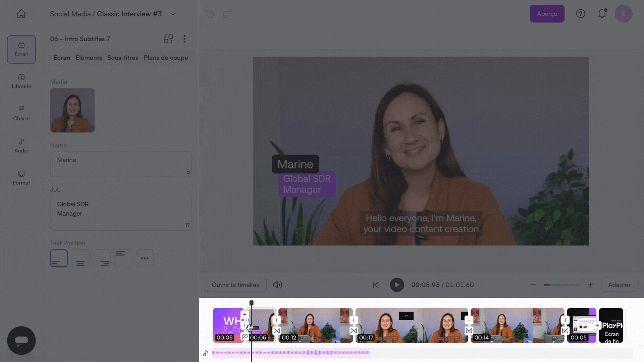
Task: Select bottom-center text position option
Action: (80, 258)
